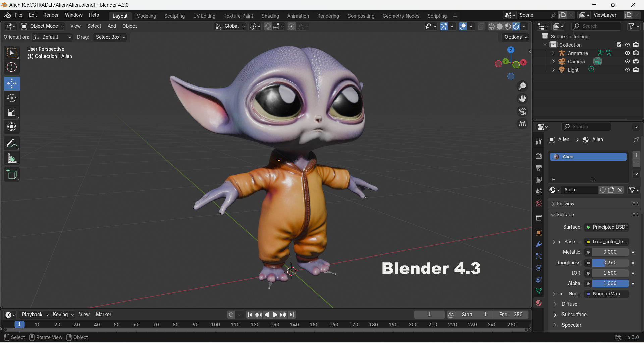Select the Measure ruler tool
The width and height of the screenshot is (644, 343).
(x=12, y=158)
